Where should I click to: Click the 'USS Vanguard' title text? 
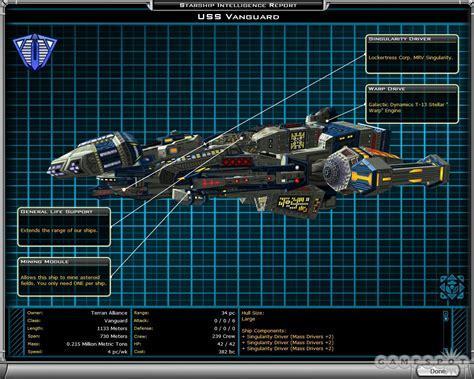[x=238, y=17]
